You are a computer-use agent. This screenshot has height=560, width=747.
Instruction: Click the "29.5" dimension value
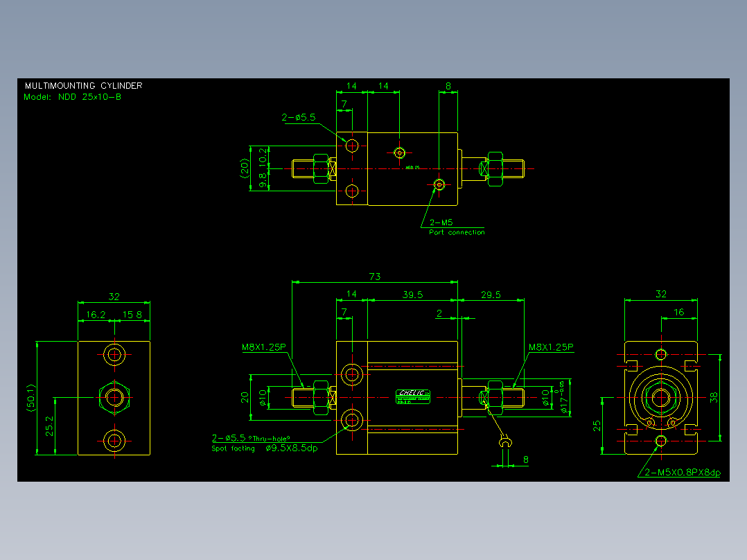(x=491, y=295)
